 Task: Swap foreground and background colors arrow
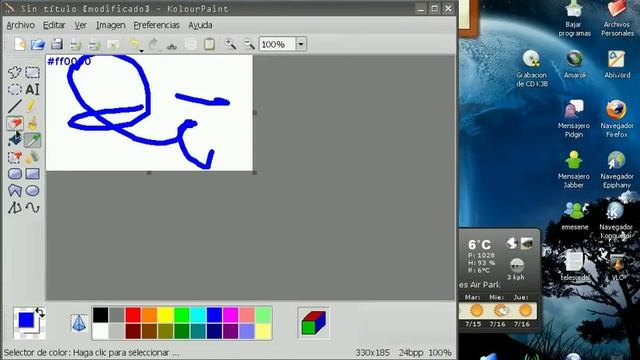pos(40,313)
